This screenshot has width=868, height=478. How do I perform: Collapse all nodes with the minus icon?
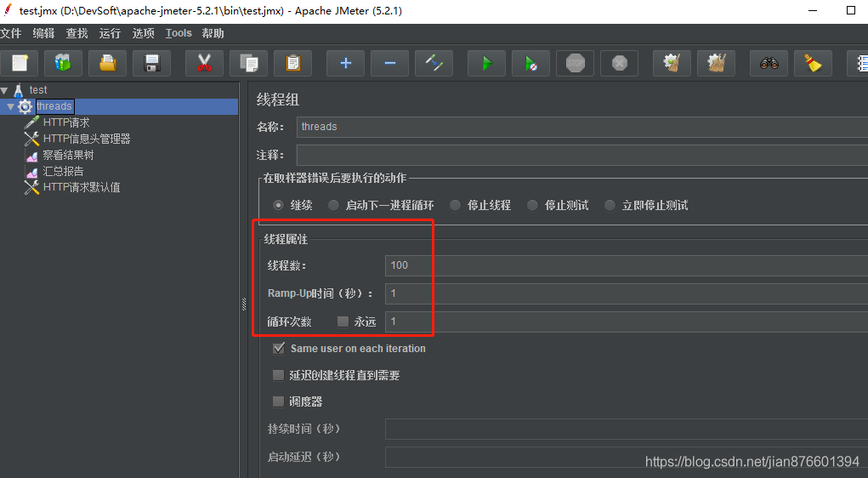click(x=389, y=63)
